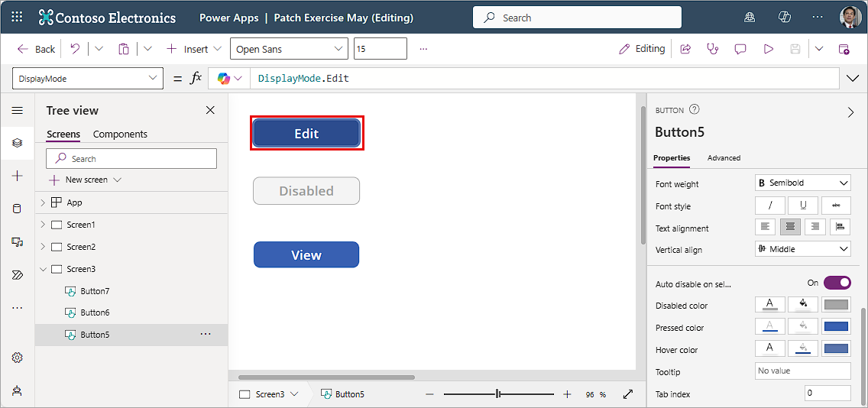The width and height of the screenshot is (868, 408).
Task: Click the font size field showing 15
Action: click(381, 49)
